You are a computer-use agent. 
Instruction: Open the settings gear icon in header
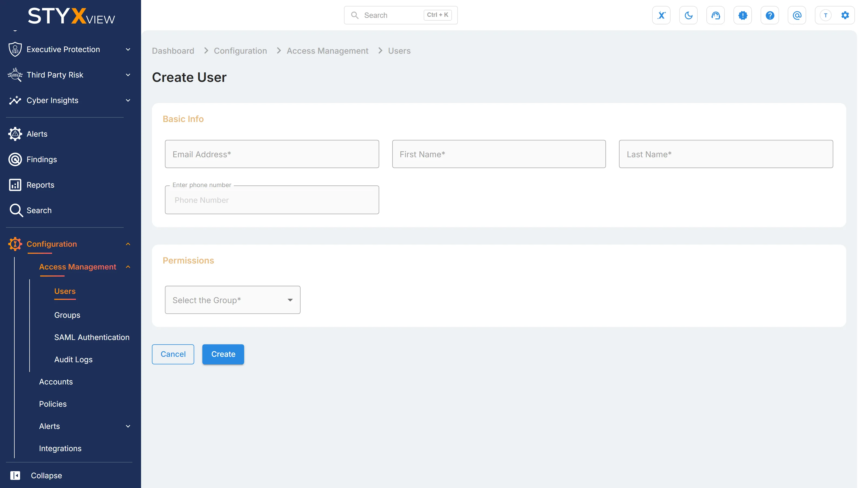coord(845,15)
